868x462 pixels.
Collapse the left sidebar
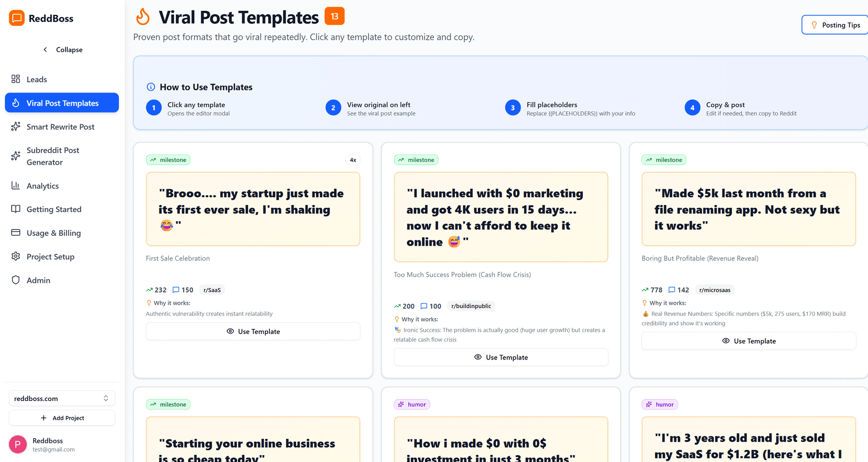coord(63,50)
